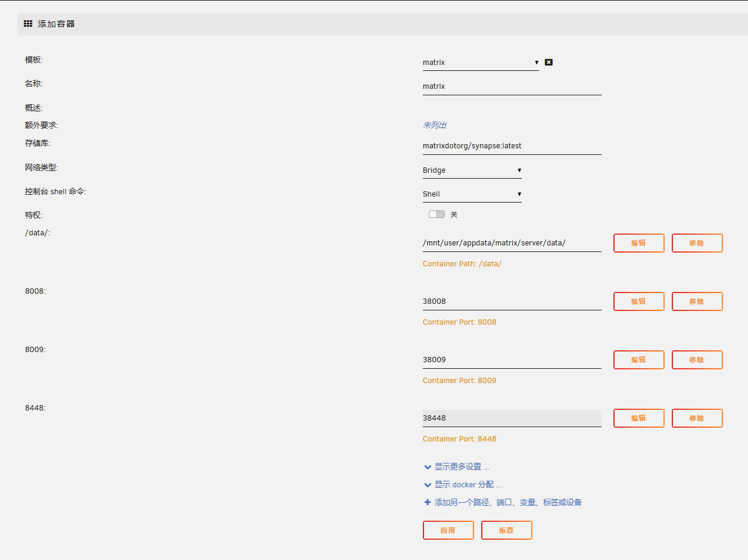Image resolution: width=748 pixels, height=560 pixels.
Task: Edit the 8008 port mapping
Action: pyautogui.click(x=638, y=301)
